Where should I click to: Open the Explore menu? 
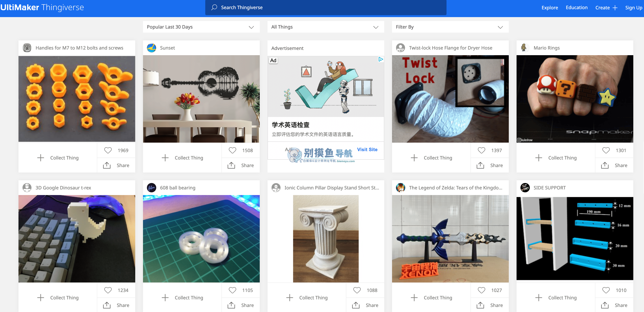click(x=549, y=8)
